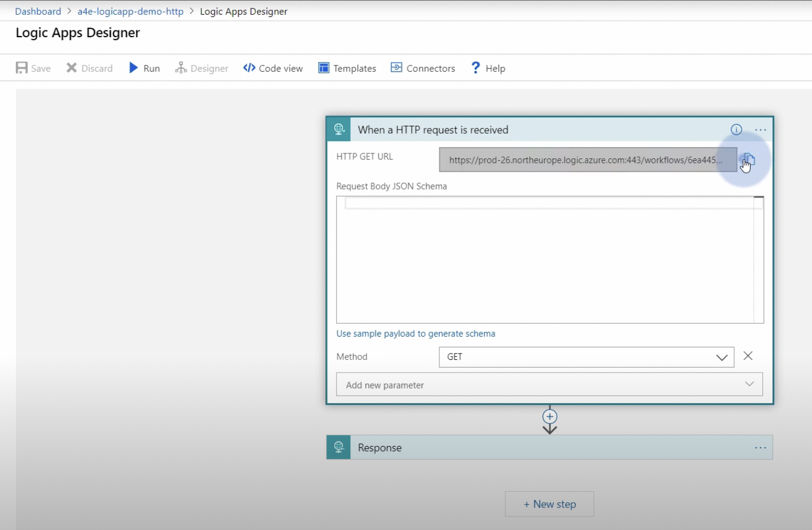Open Response action ellipsis menu
The image size is (812, 530).
[761, 448]
